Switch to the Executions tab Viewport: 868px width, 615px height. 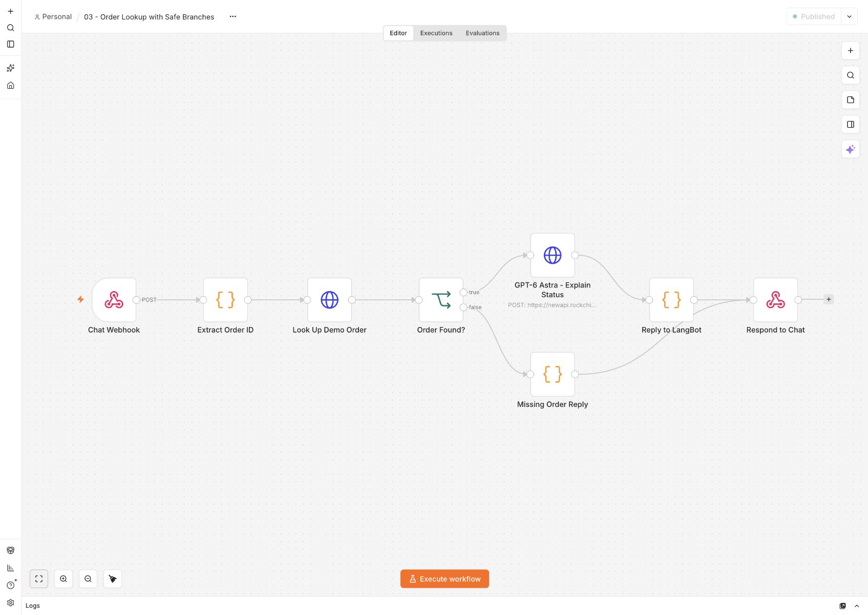pos(436,33)
